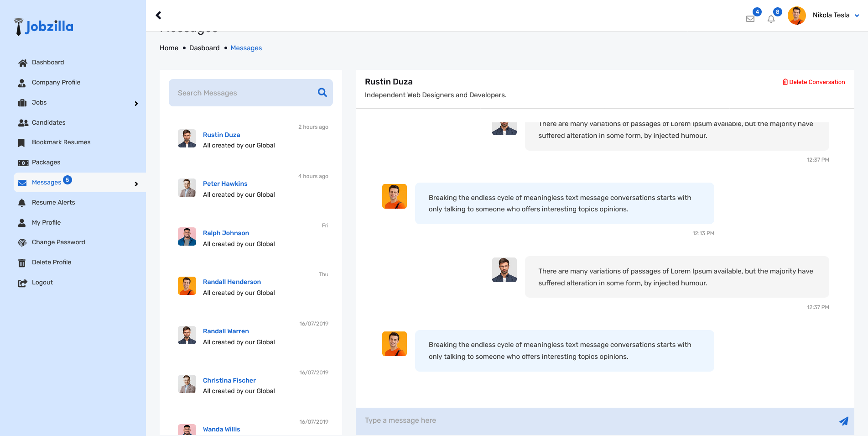The width and height of the screenshot is (868, 436).
Task: Click the Dashboard home icon
Action: click(22, 63)
